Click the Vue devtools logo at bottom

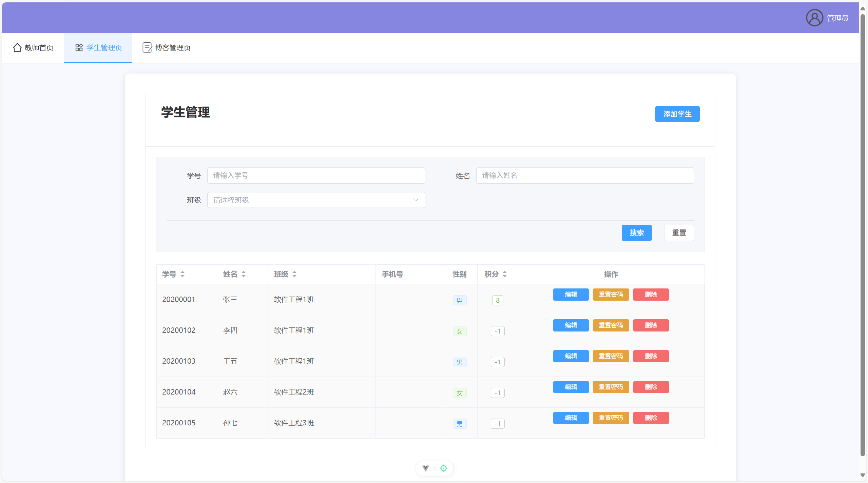pos(425,468)
